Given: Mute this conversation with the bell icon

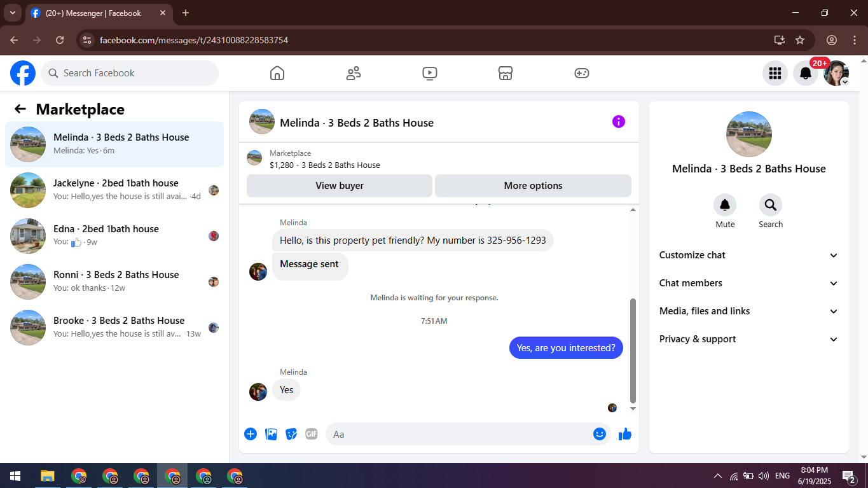Looking at the screenshot, I should click(725, 205).
